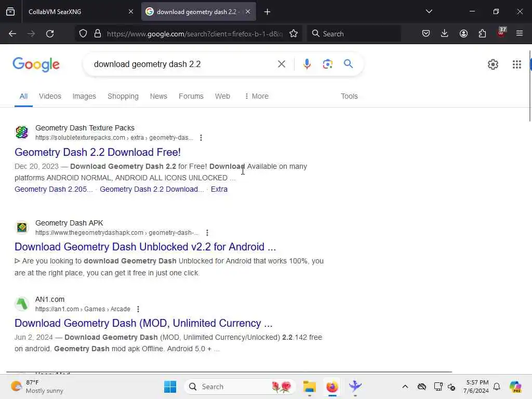
Task: Select the download geometry dash 2.2 tab
Action: (x=198, y=11)
